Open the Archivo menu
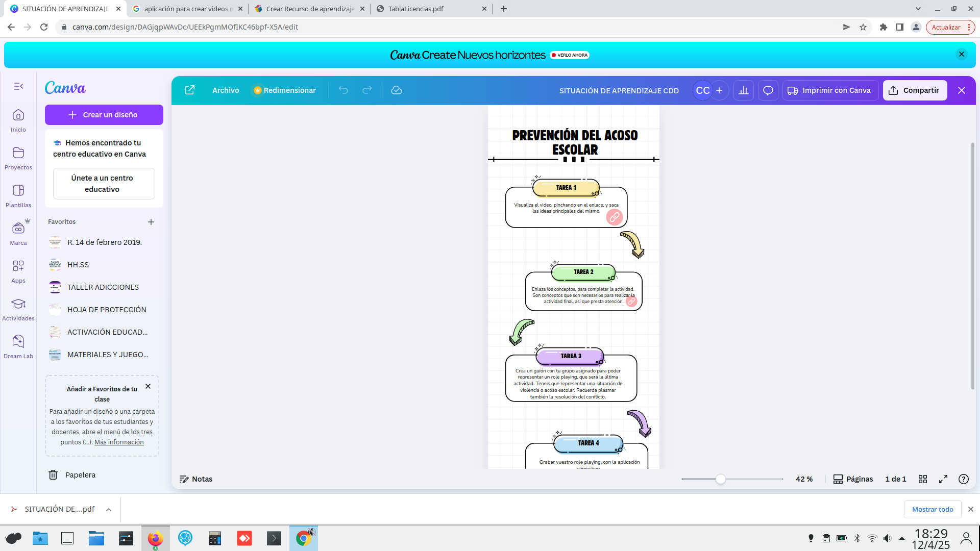 225,90
